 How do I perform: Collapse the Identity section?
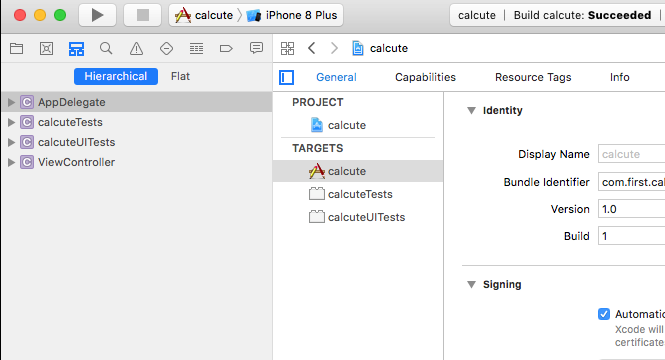471,111
